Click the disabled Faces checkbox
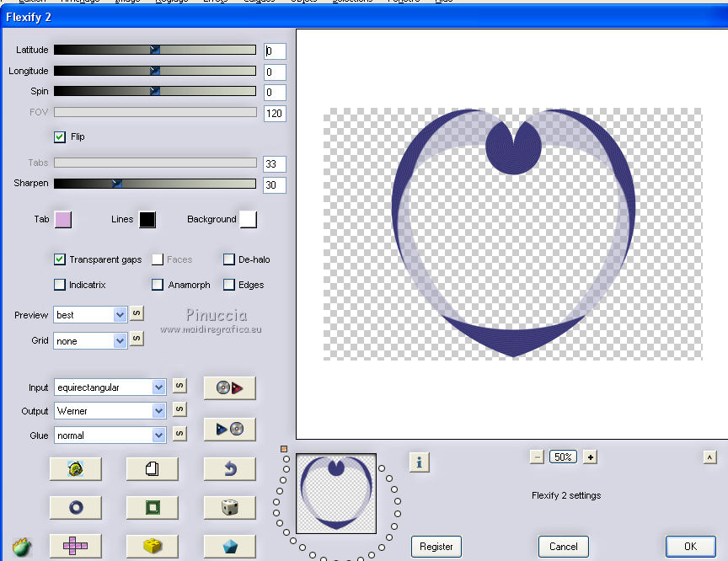The image size is (728, 561). pos(158,259)
